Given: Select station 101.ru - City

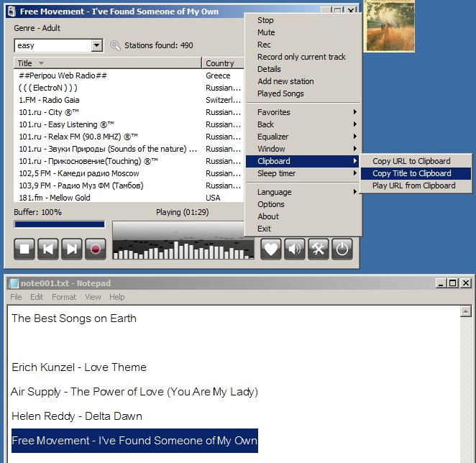Looking at the screenshot, I should pyautogui.click(x=129, y=112).
